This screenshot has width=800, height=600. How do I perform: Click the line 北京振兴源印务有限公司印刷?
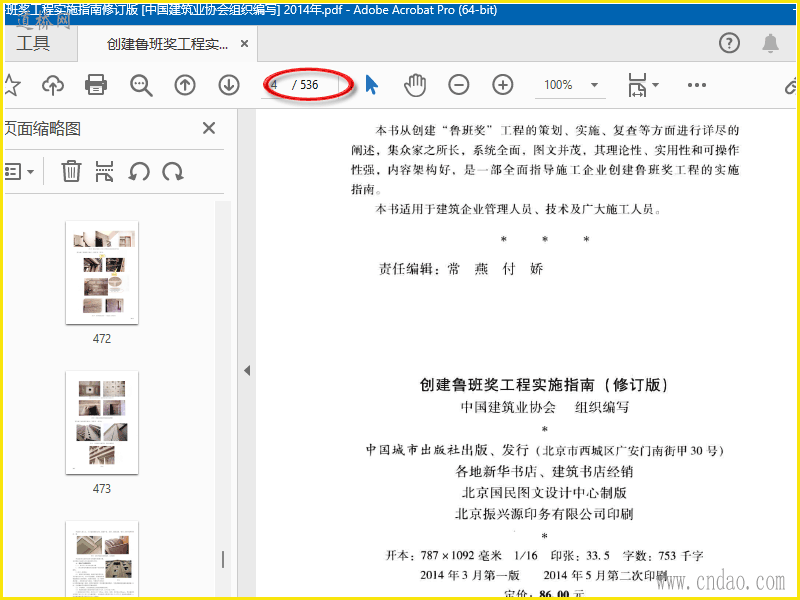[544, 514]
